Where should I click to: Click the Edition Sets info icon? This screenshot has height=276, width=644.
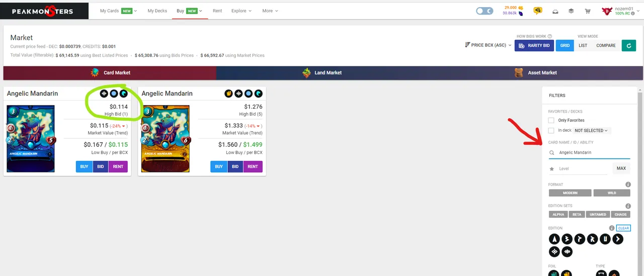(x=628, y=206)
